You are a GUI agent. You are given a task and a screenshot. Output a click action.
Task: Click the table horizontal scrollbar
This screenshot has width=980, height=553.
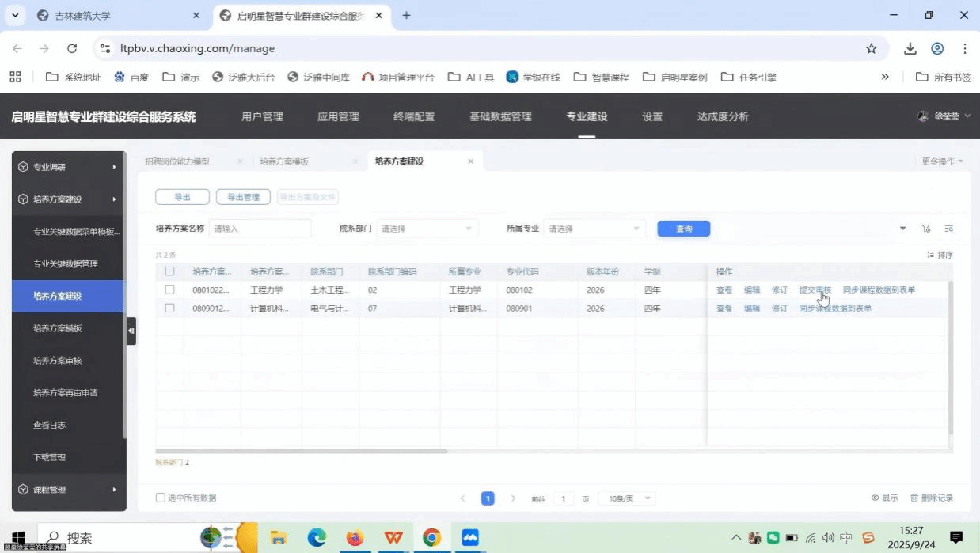(302, 451)
